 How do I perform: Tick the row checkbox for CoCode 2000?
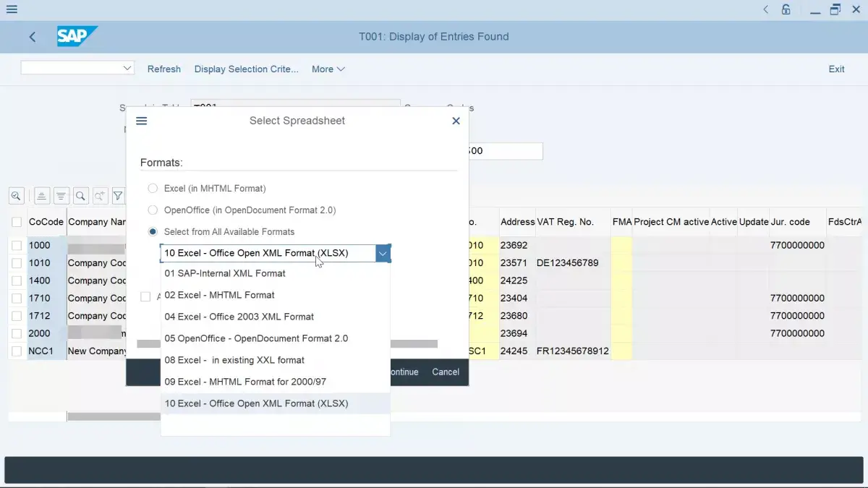click(17, 334)
